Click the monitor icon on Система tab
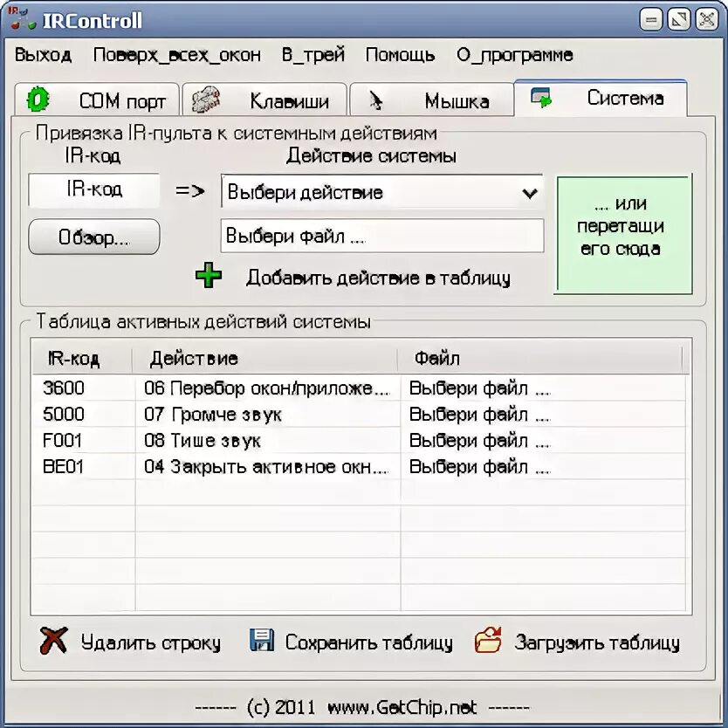 point(541,98)
